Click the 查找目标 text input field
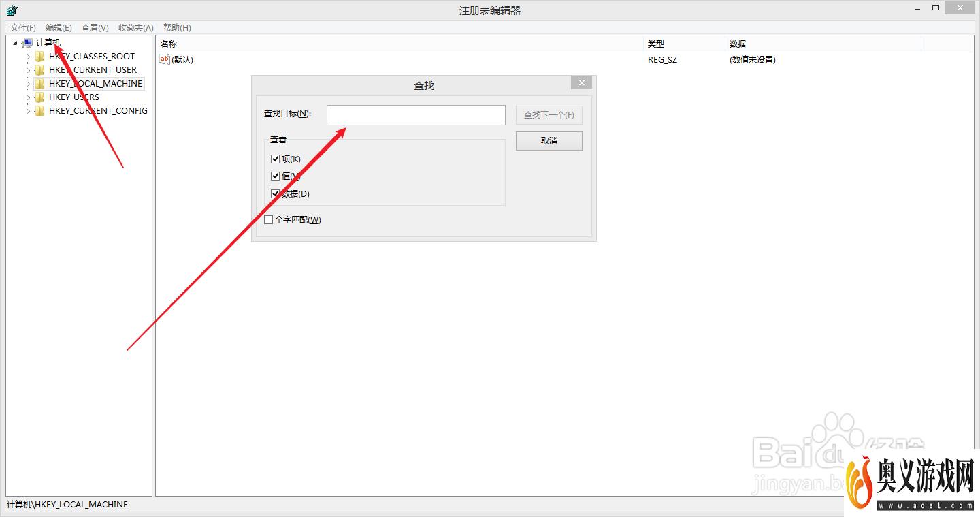980x517 pixels. [x=416, y=115]
